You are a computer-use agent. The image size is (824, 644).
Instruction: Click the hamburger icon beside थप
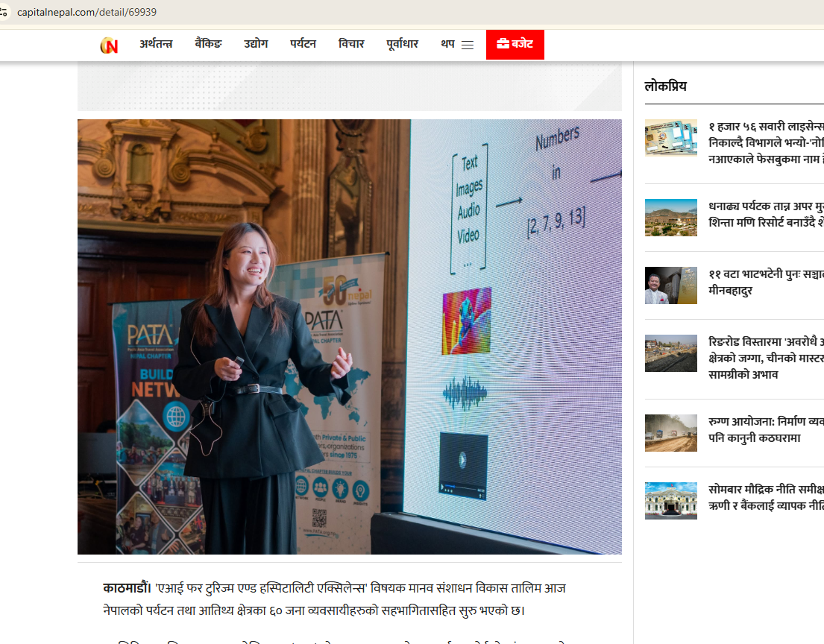[x=468, y=45]
